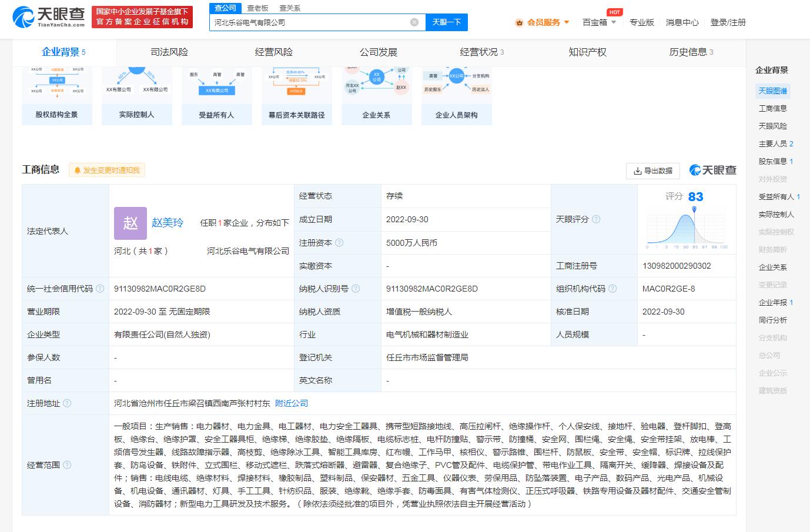This screenshot has width=810, height=532.
Task: Click the 任丘市市场监督管理局 registration authority text
Action: click(x=427, y=357)
